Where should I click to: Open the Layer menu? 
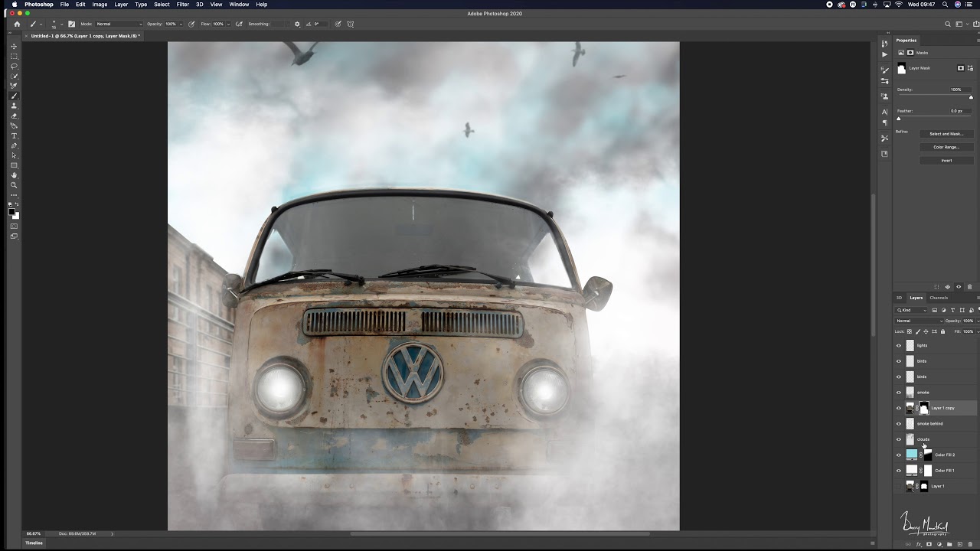[x=121, y=5]
